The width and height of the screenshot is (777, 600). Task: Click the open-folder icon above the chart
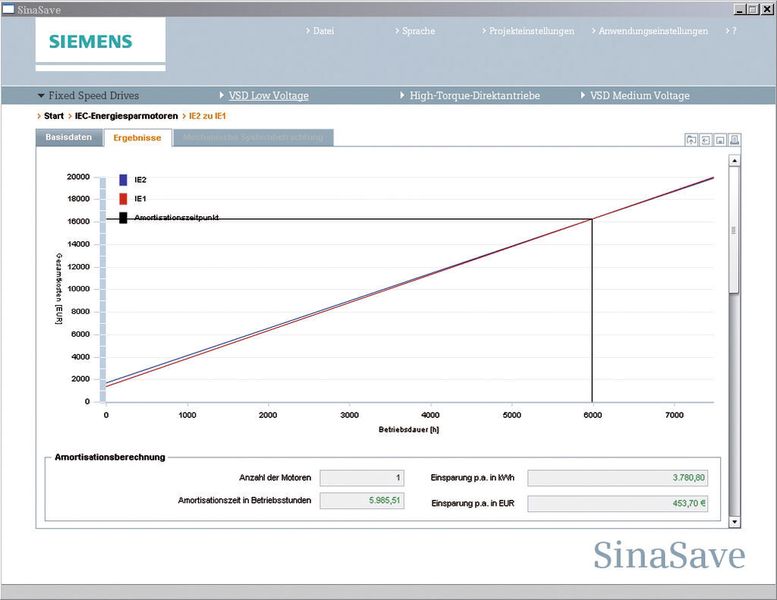(x=691, y=140)
